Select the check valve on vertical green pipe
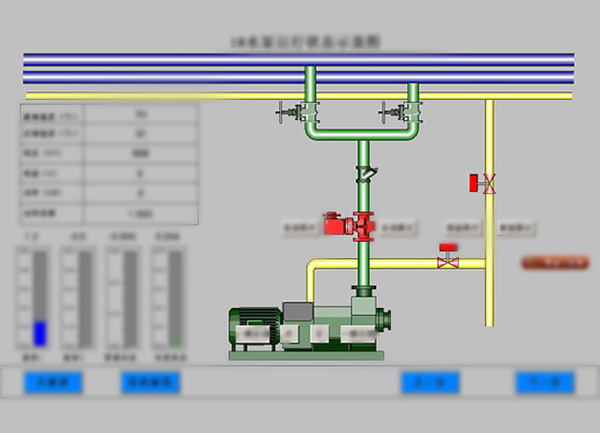Viewport: 600px width, 433px height. click(x=365, y=174)
